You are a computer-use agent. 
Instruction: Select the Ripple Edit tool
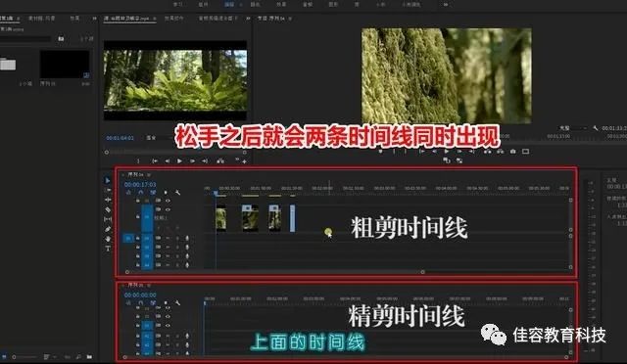coord(108,200)
